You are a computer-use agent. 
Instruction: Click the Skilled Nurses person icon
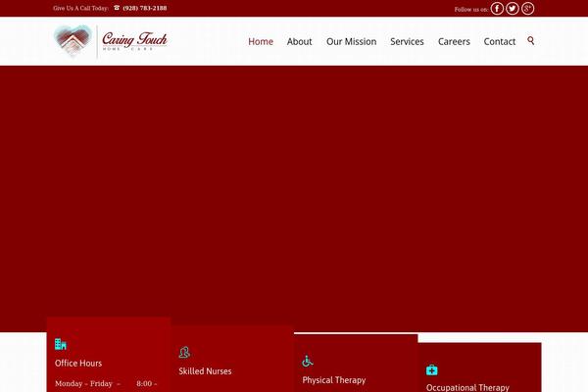[x=184, y=352]
